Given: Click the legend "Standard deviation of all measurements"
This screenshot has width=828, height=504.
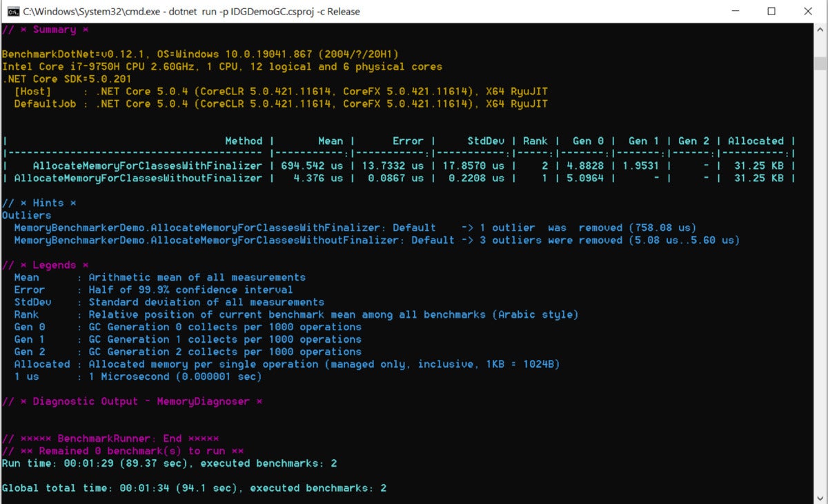Looking at the screenshot, I should pyautogui.click(x=206, y=303).
